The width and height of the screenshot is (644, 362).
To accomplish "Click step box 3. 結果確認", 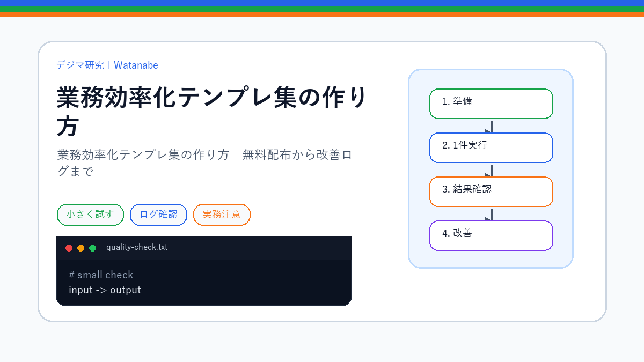I will 491,191.
